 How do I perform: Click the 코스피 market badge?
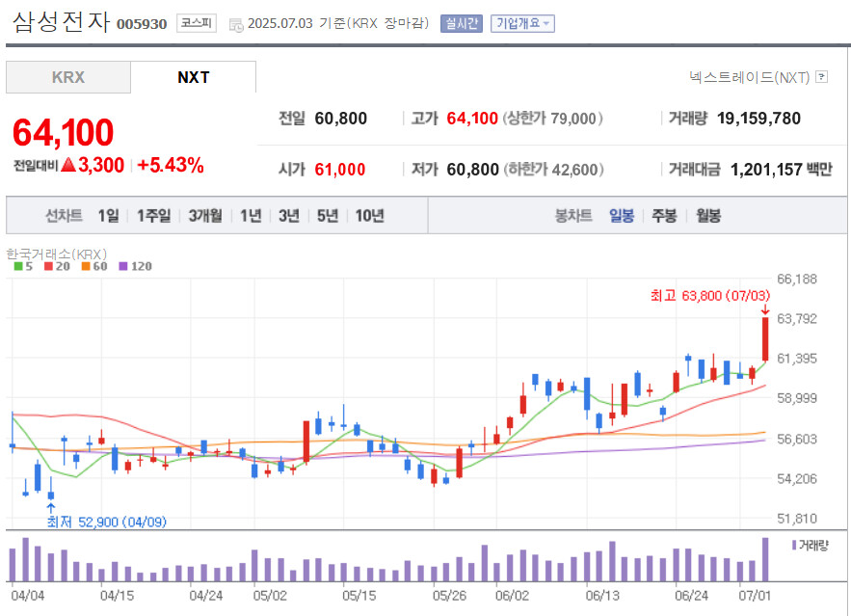click(x=197, y=23)
